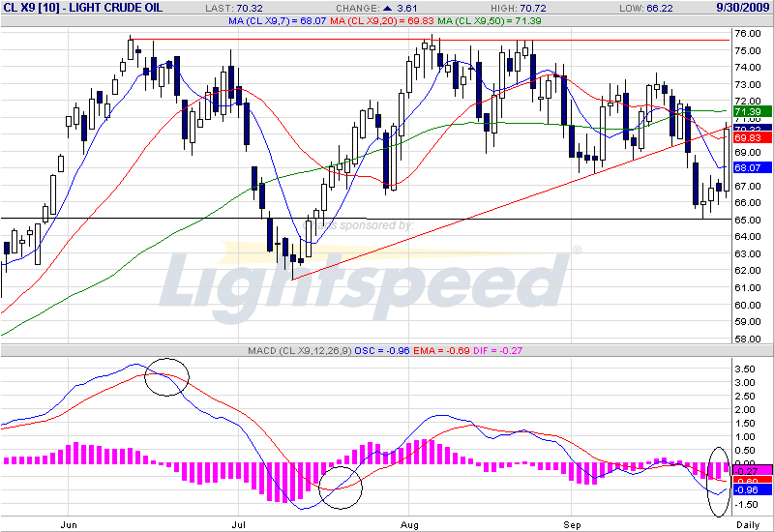Image resolution: width=774 pixels, height=532 pixels.
Task: Click the 'OSC = -0.96' MACD readout
Action: (x=382, y=351)
